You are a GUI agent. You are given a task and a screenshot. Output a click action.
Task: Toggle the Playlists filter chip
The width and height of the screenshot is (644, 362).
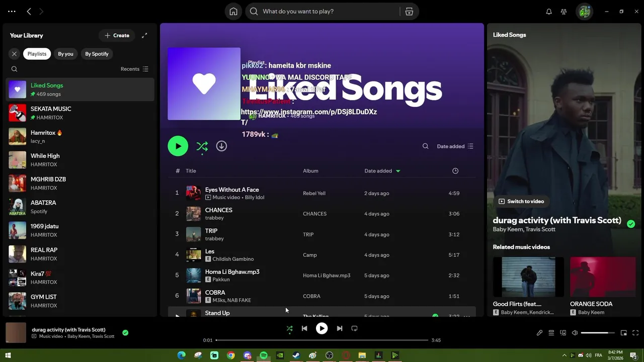pyautogui.click(x=37, y=54)
